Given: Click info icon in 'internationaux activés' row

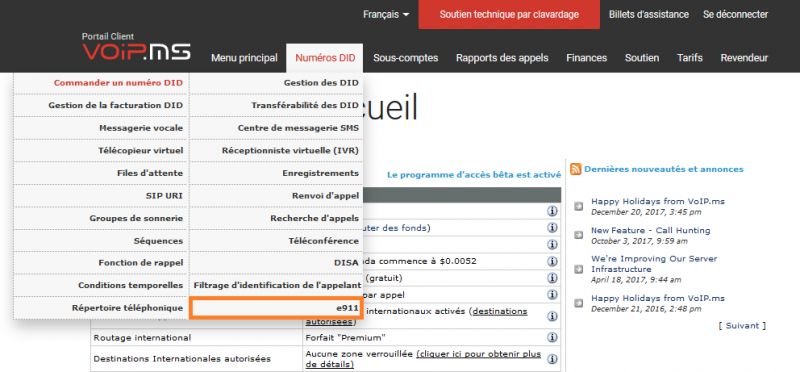Looking at the screenshot, I should [552, 316].
